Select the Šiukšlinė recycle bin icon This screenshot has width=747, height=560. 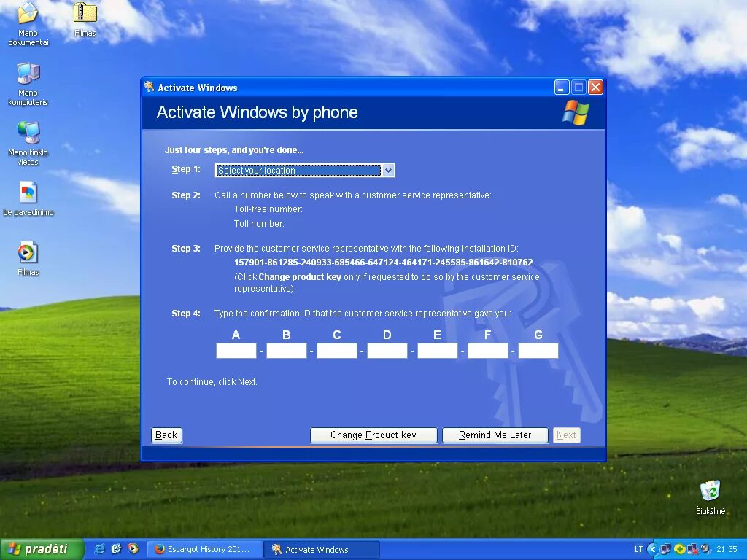tap(711, 497)
